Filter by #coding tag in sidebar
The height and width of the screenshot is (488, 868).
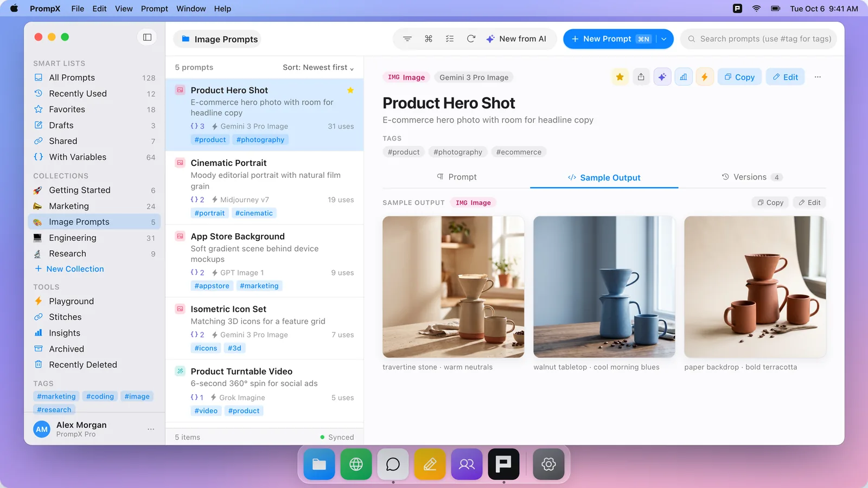[x=100, y=396]
